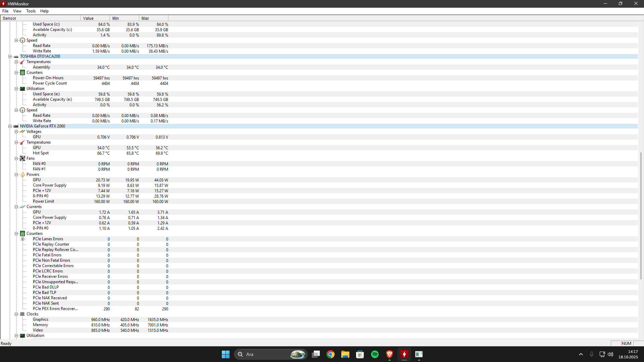
Task: Select the Graphics clock row
Action: click(x=319, y=319)
